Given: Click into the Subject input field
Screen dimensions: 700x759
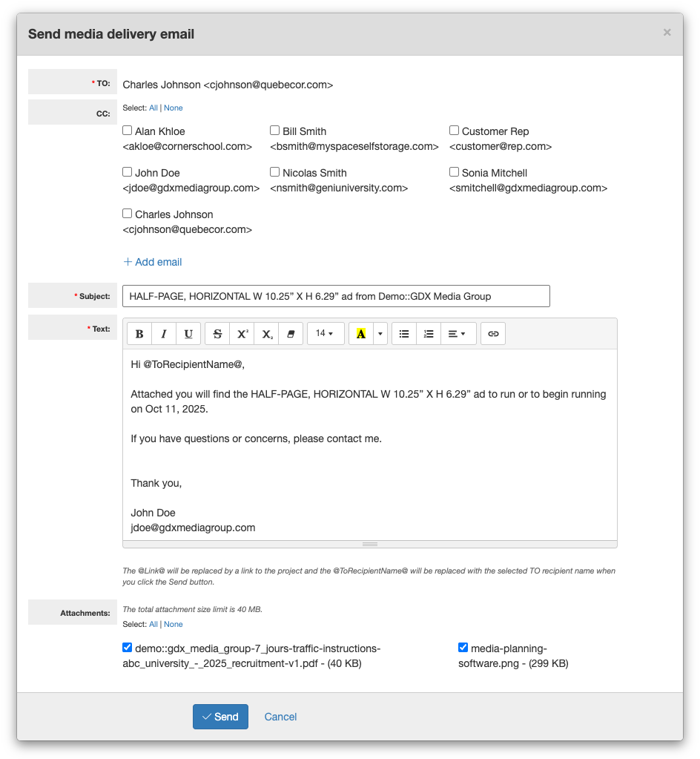Looking at the screenshot, I should [336, 296].
